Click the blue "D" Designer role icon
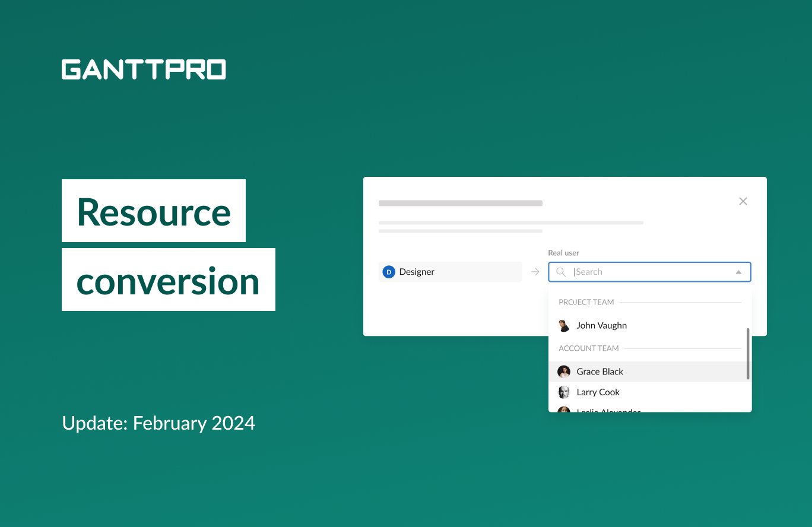This screenshot has height=527, width=812. click(x=389, y=271)
